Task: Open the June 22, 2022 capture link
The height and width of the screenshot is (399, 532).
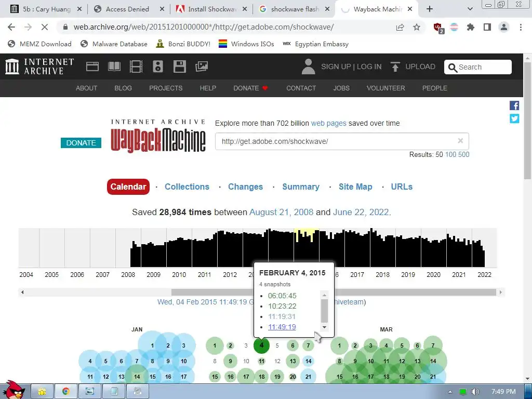Action: [x=361, y=212]
